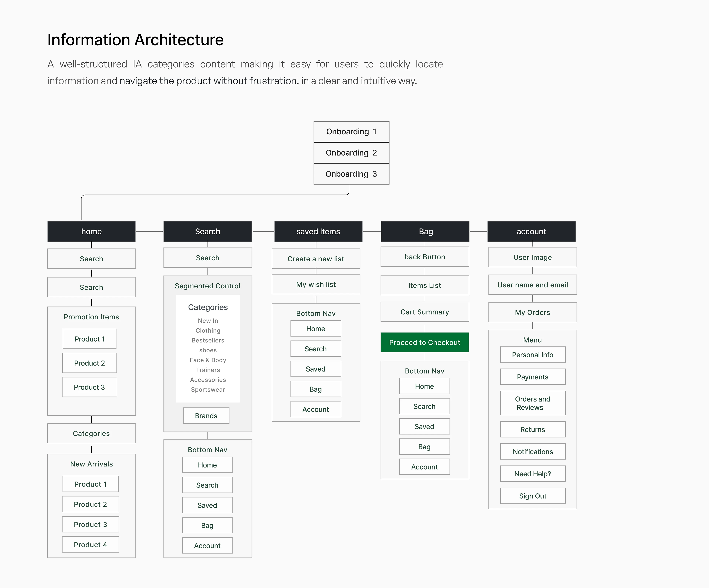Click the green Proceed to Checkout box

pos(425,342)
